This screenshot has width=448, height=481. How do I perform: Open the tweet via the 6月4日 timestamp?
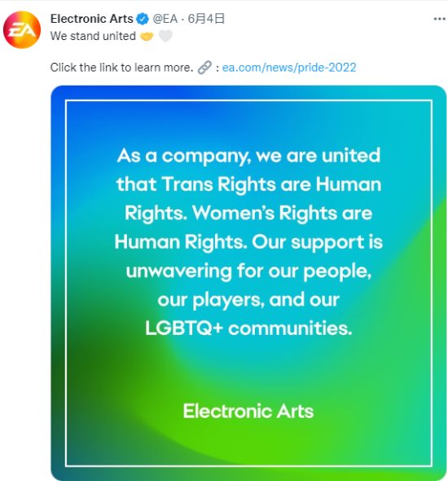206,19
